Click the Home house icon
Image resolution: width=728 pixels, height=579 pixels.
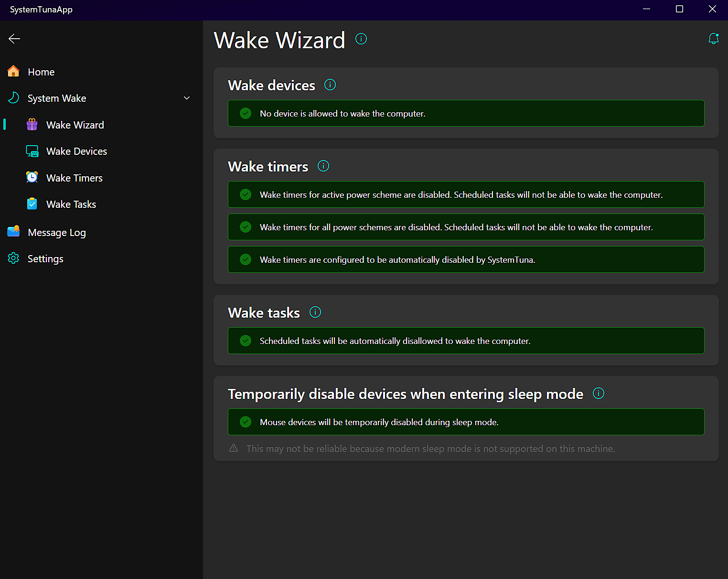coord(13,72)
